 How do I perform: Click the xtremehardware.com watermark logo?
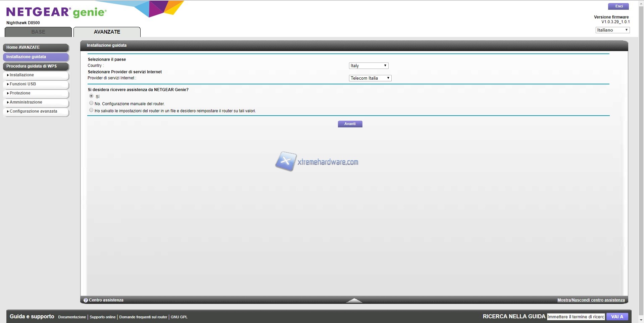(317, 162)
